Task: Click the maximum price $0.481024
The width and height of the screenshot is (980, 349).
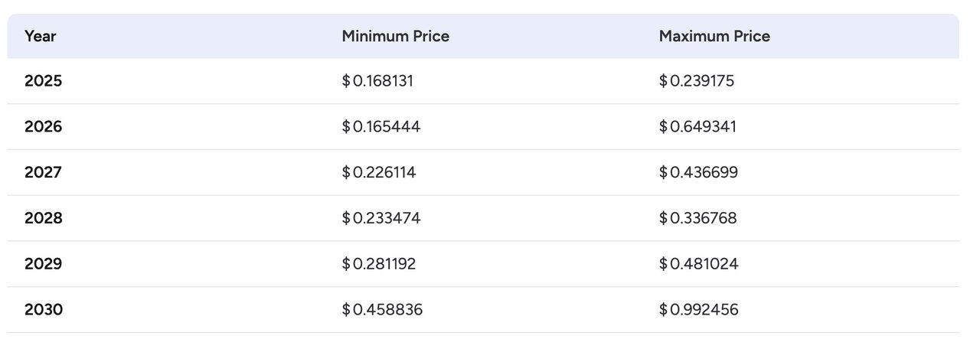Action: [x=697, y=264]
